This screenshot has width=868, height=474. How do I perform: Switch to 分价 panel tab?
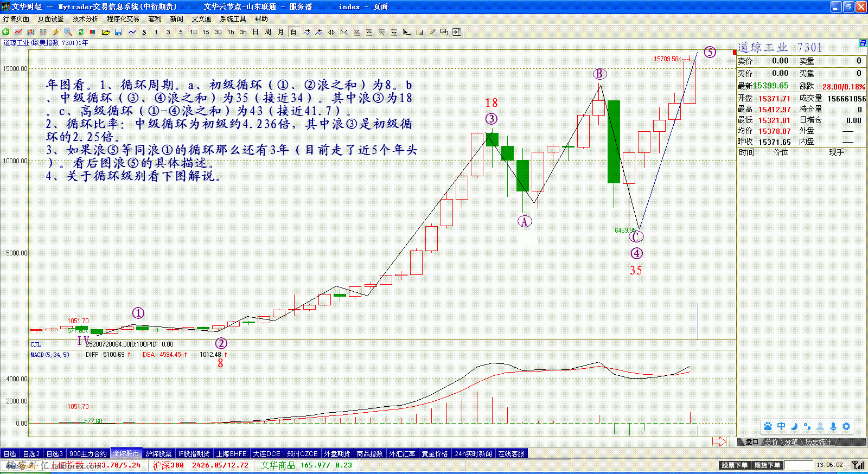pyautogui.click(x=771, y=442)
